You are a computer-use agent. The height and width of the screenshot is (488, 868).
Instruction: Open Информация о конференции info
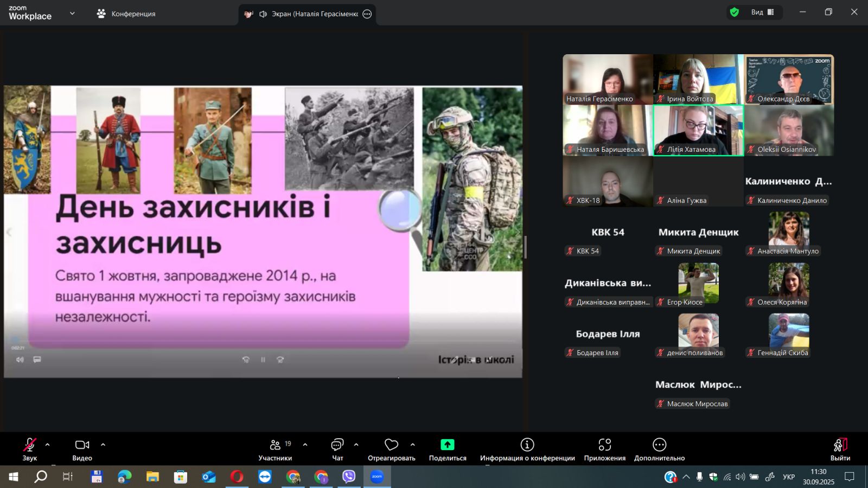pos(527,450)
